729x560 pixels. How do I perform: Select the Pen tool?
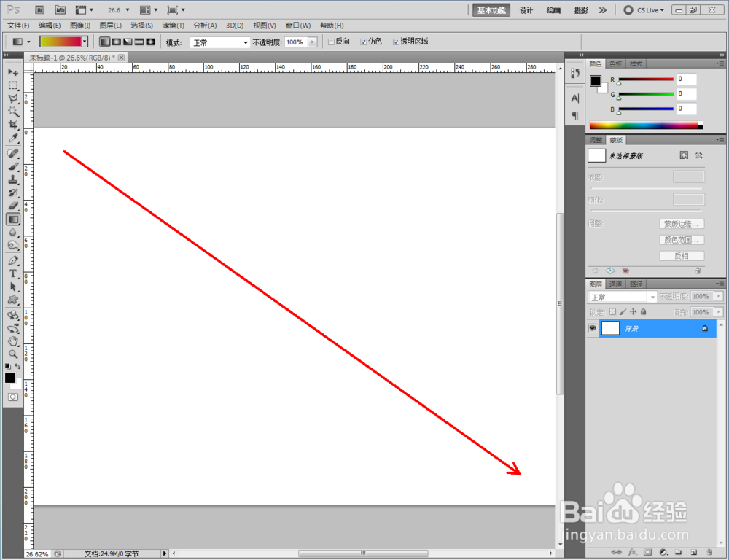pyautogui.click(x=13, y=260)
